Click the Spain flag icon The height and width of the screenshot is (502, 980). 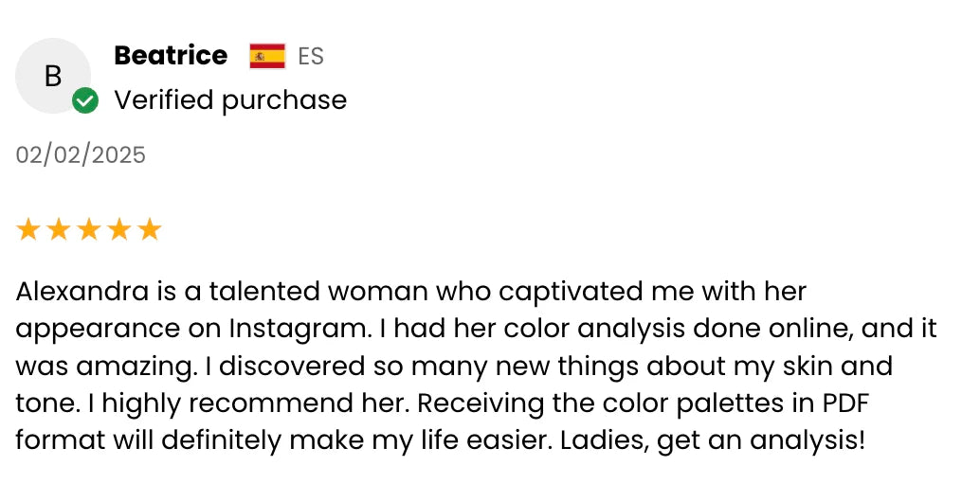267,57
